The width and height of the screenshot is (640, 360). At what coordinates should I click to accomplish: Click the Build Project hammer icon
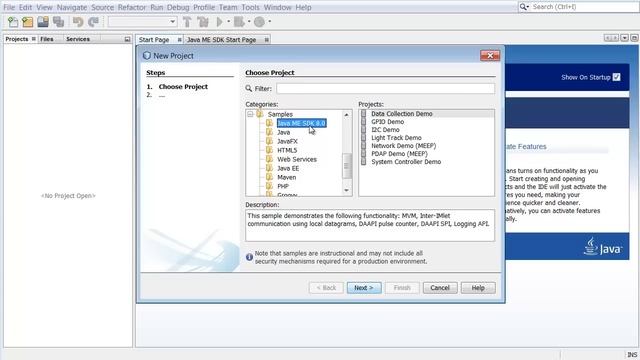tap(187, 22)
